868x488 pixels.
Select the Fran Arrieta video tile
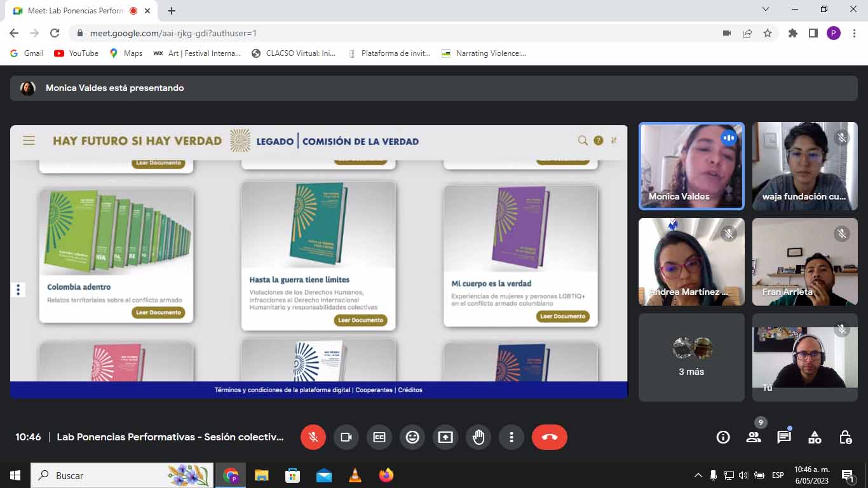pos(805,262)
